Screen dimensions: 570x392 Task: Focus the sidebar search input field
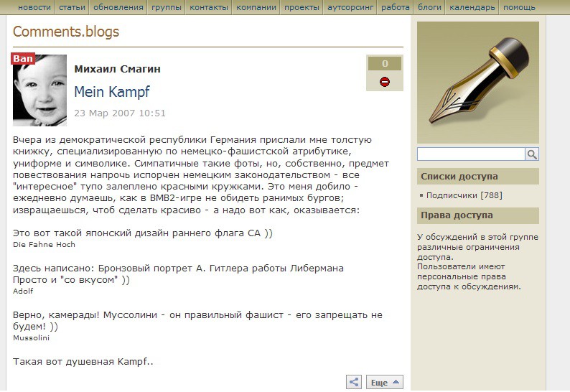[x=471, y=154]
